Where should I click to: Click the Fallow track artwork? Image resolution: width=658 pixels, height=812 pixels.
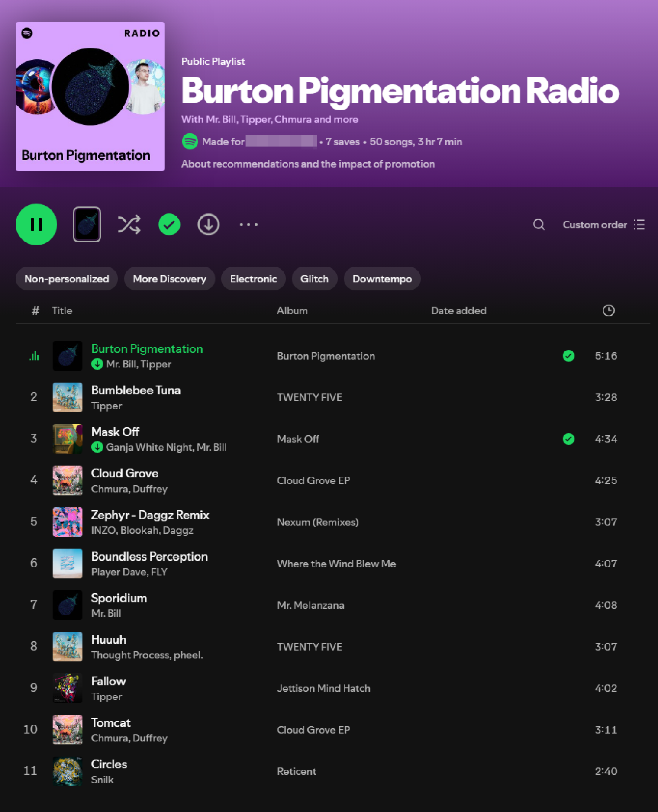click(x=67, y=688)
